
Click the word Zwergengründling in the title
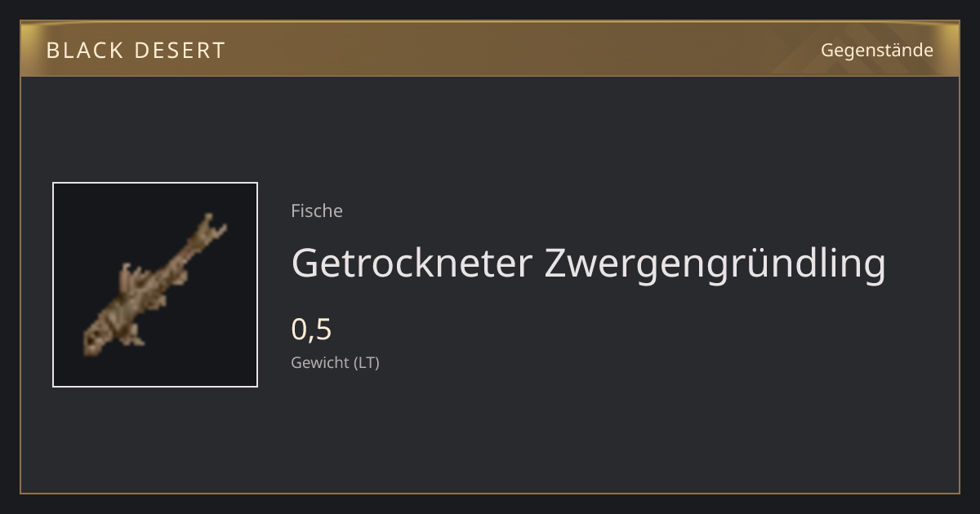[x=715, y=264]
